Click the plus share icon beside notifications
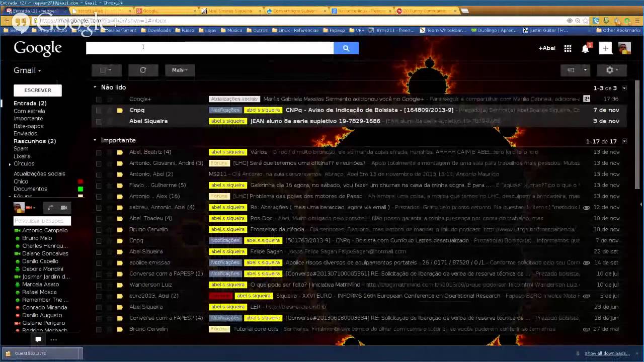Screen dimensions: 644x362 pyautogui.click(x=605, y=48)
